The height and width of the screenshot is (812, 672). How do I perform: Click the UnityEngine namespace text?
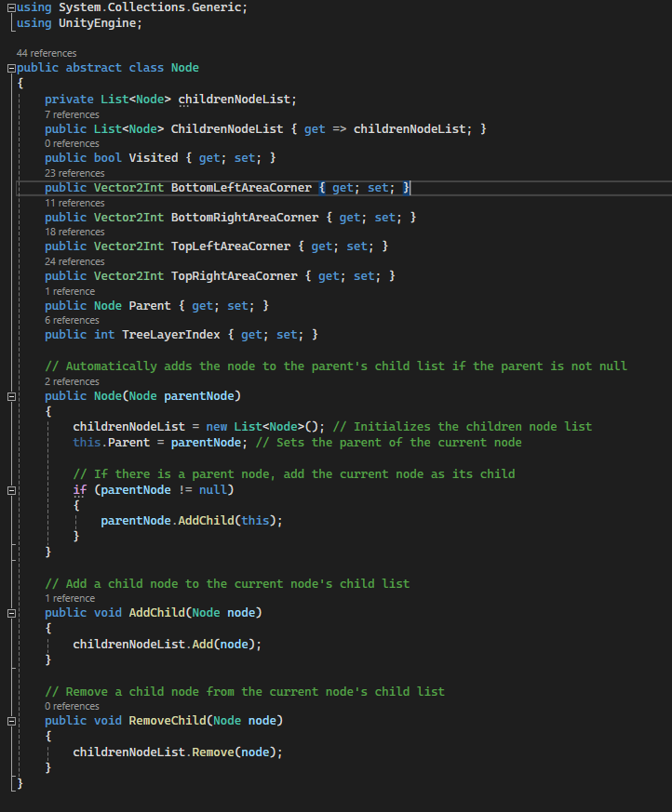[x=98, y=23]
